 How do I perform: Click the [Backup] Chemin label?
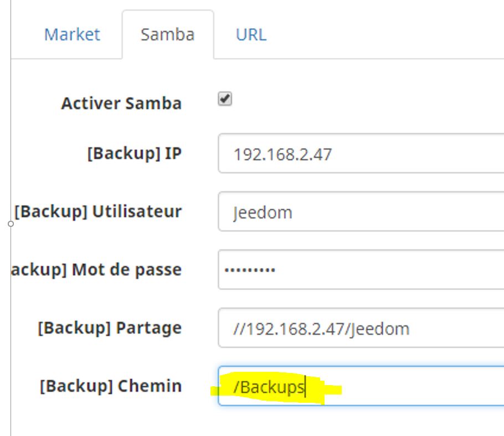coord(111,386)
